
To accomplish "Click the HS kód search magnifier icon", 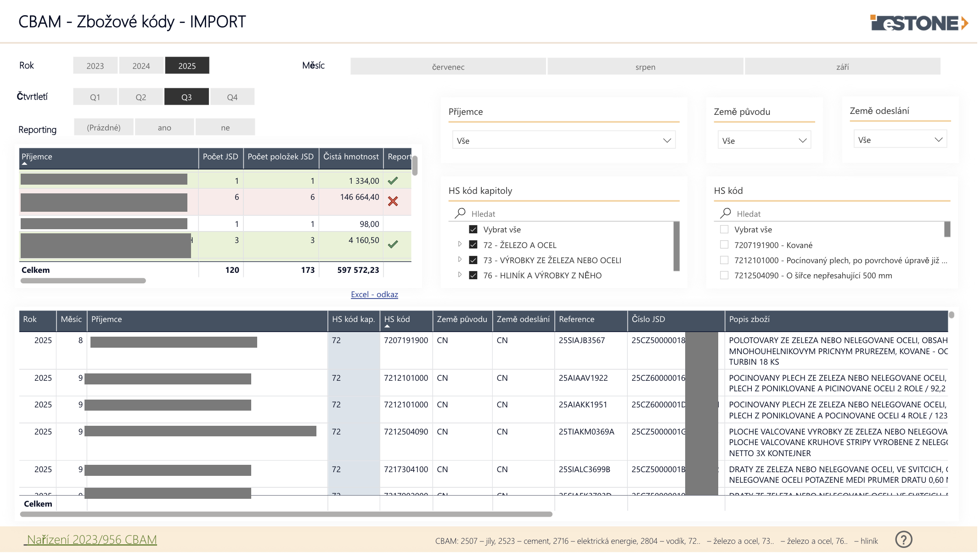I will click(726, 214).
